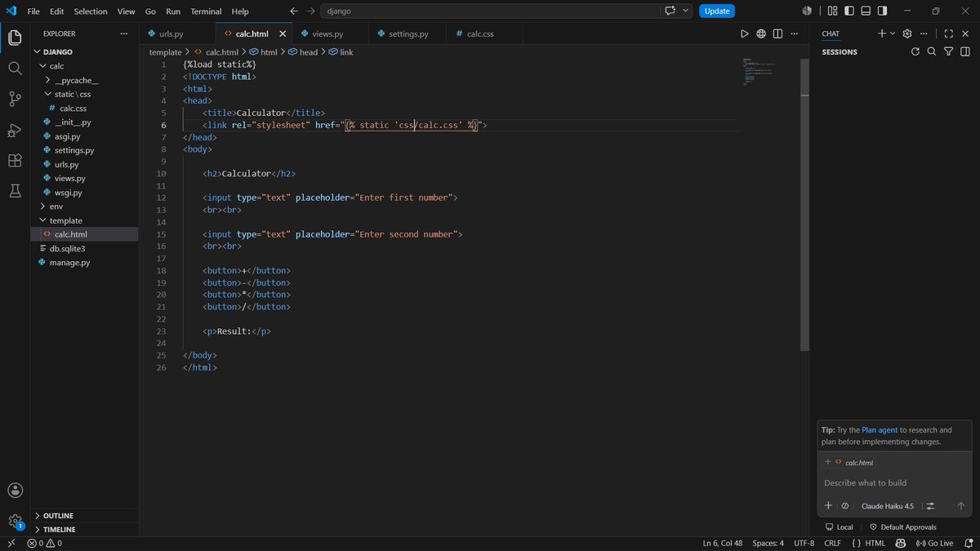Open Explorer panel More Actions ellipsis
Image resolution: width=980 pixels, height=551 pixels.
pos(124,33)
